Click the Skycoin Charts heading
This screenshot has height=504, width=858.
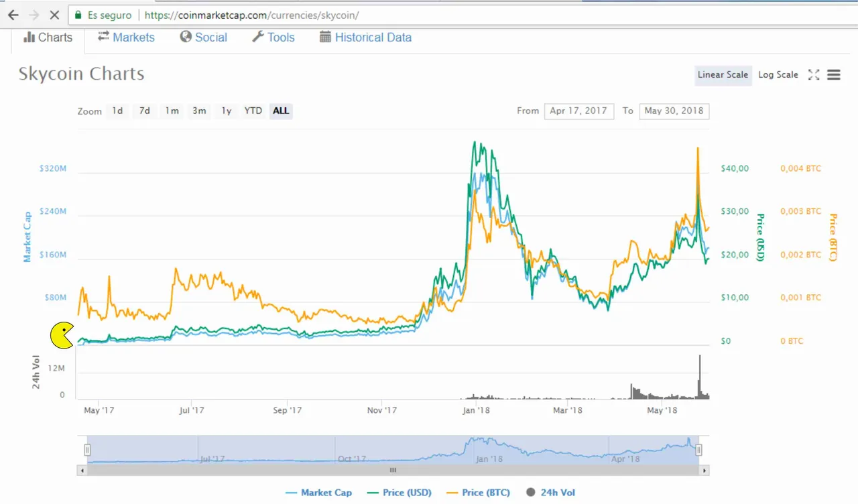point(81,74)
